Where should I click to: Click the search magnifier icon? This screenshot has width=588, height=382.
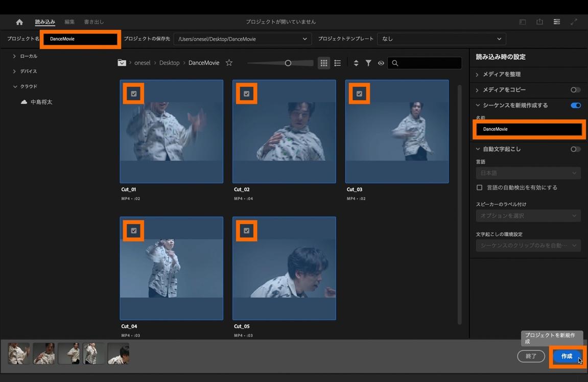pos(395,63)
